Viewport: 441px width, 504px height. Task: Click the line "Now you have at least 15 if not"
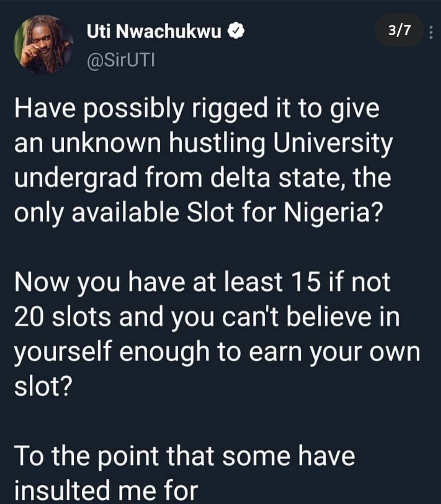202,282
